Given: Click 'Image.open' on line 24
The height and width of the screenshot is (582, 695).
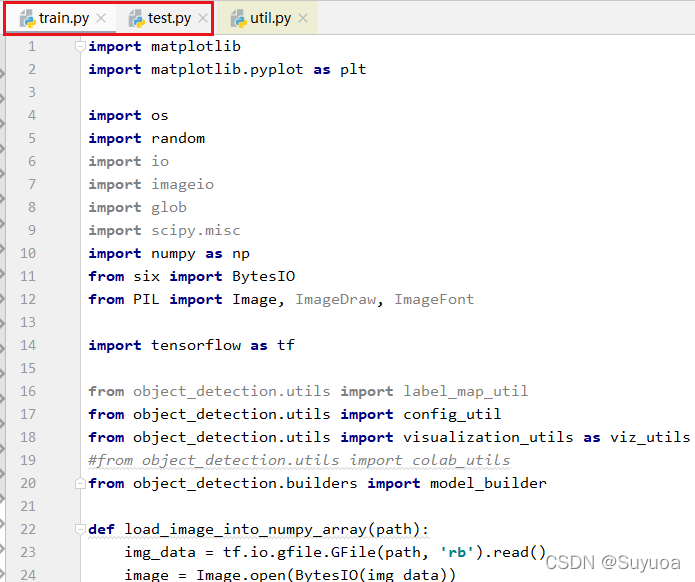Looking at the screenshot, I should [x=241, y=575].
